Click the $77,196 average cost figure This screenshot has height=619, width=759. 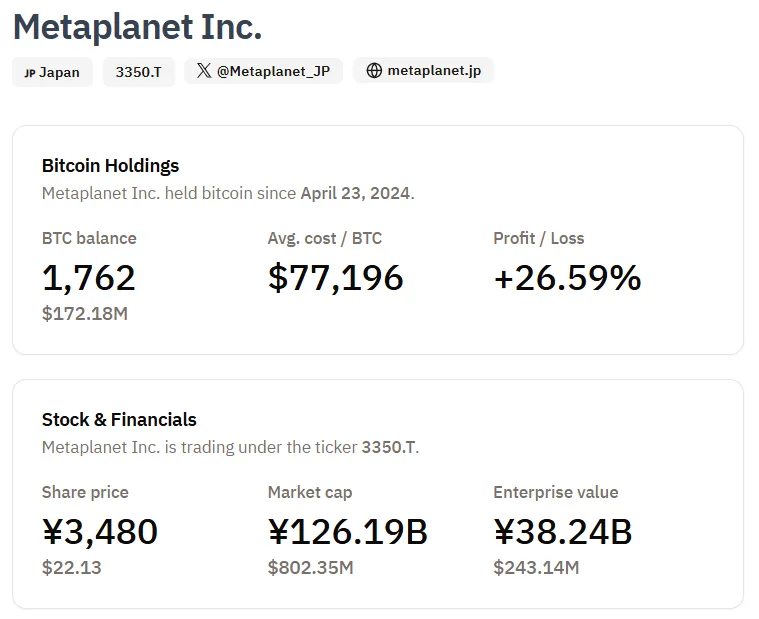335,277
